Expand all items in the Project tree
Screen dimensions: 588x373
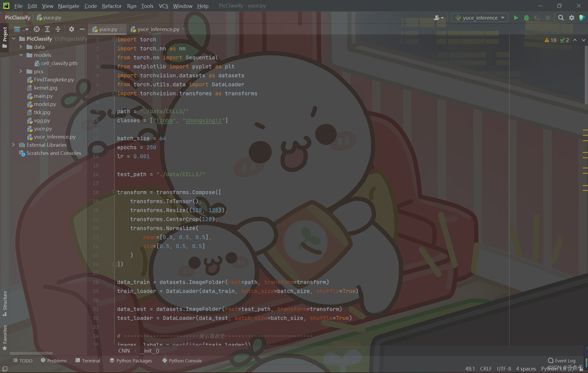pos(47,29)
